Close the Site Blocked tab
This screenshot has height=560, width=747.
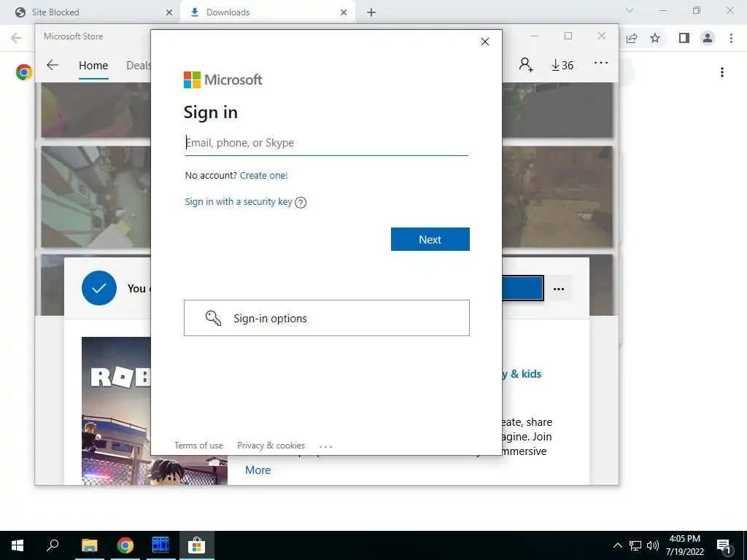coord(169,12)
